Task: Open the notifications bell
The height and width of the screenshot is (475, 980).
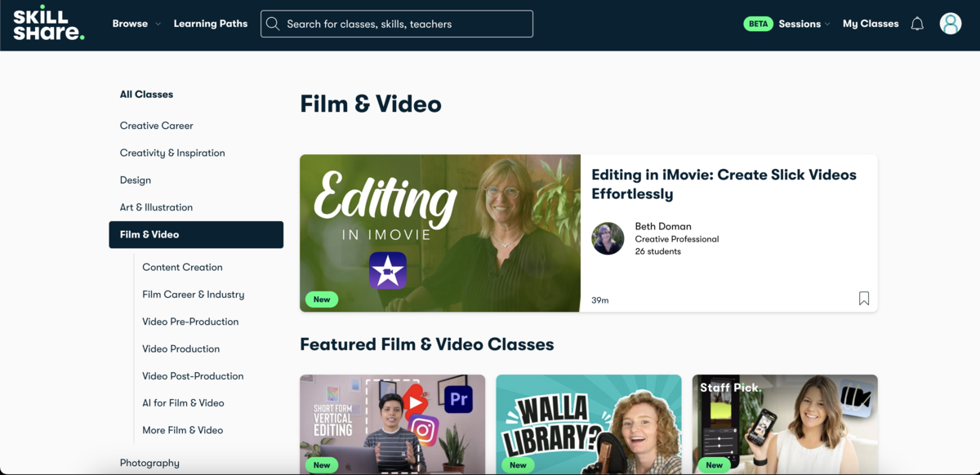Action: pos(917,24)
